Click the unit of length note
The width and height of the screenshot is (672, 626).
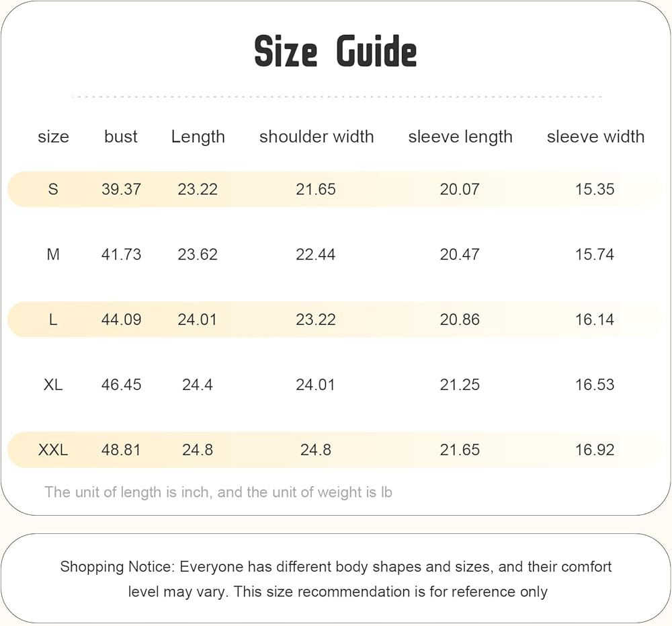click(x=218, y=492)
